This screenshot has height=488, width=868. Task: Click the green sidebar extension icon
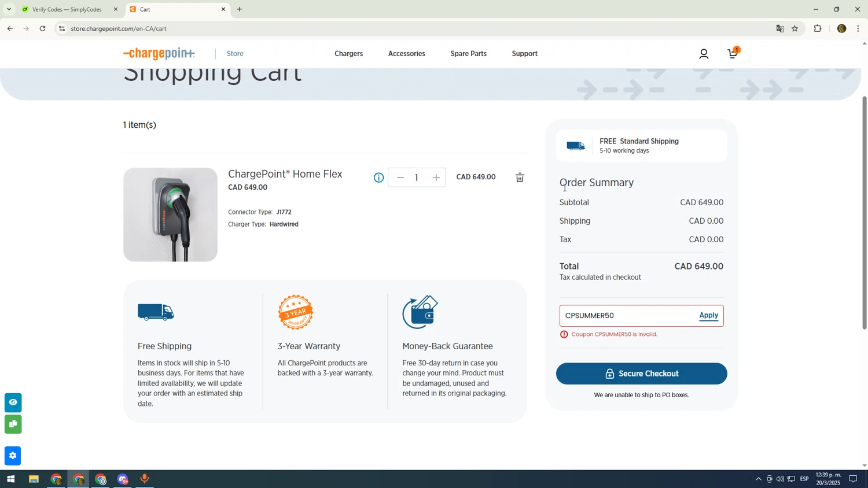pyautogui.click(x=13, y=424)
